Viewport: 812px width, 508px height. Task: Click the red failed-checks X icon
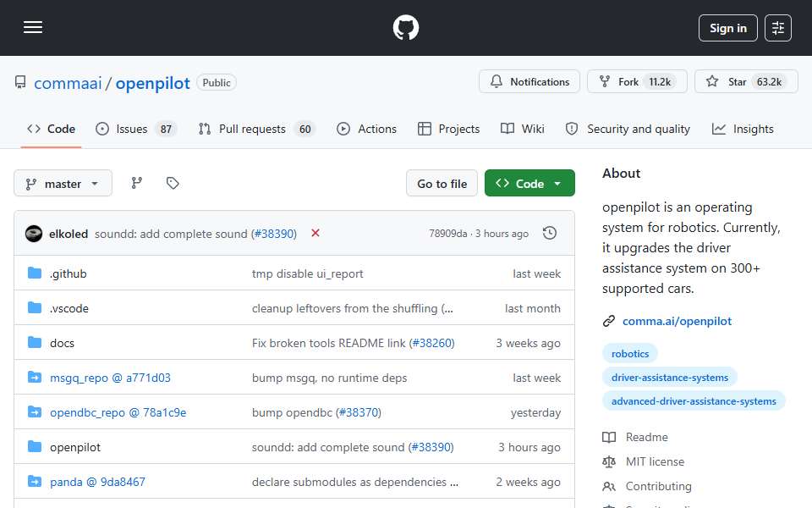tap(315, 234)
